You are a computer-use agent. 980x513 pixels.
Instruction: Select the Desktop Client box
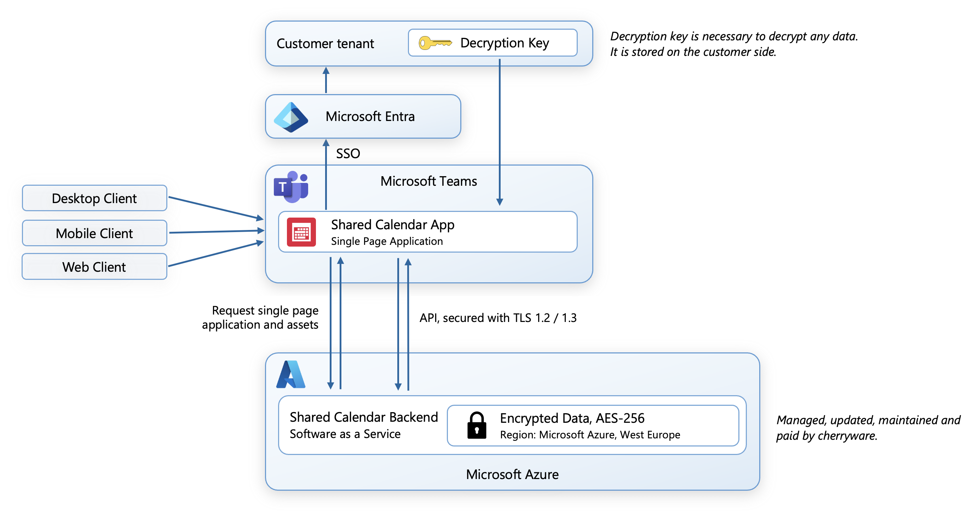click(94, 198)
